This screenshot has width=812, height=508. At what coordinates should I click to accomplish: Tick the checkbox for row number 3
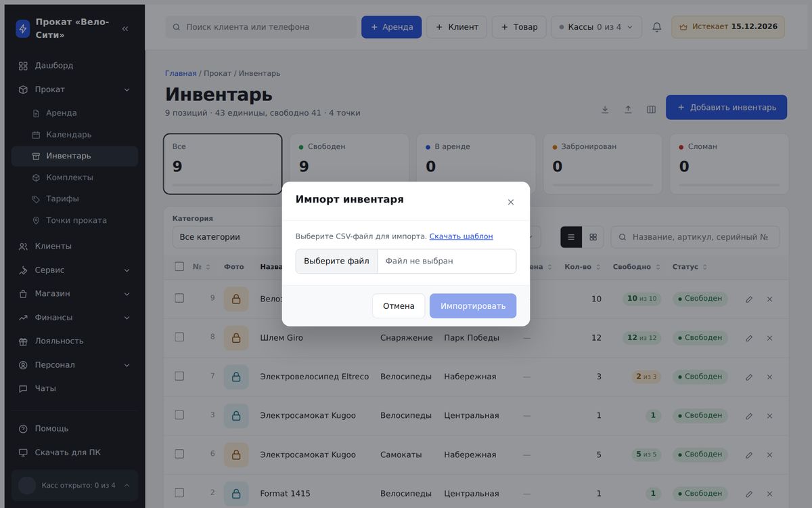pos(179,415)
